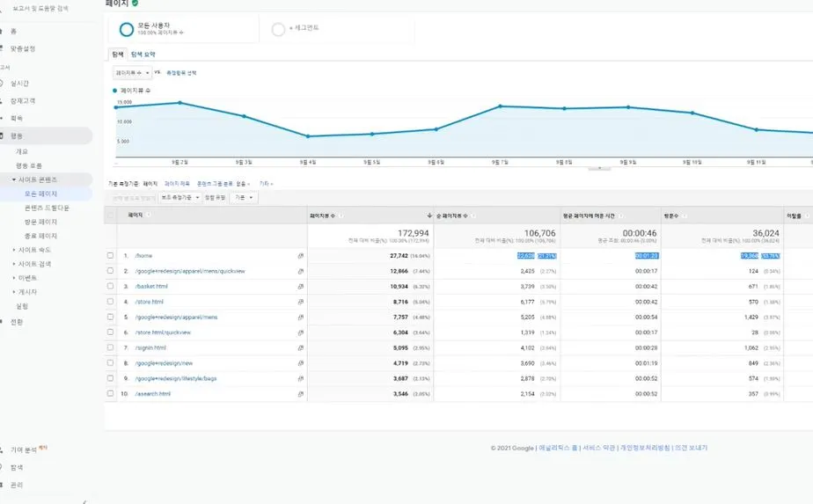Switch to the 탐색 요약 tab
Screen dimensions: 813x504
point(143,55)
